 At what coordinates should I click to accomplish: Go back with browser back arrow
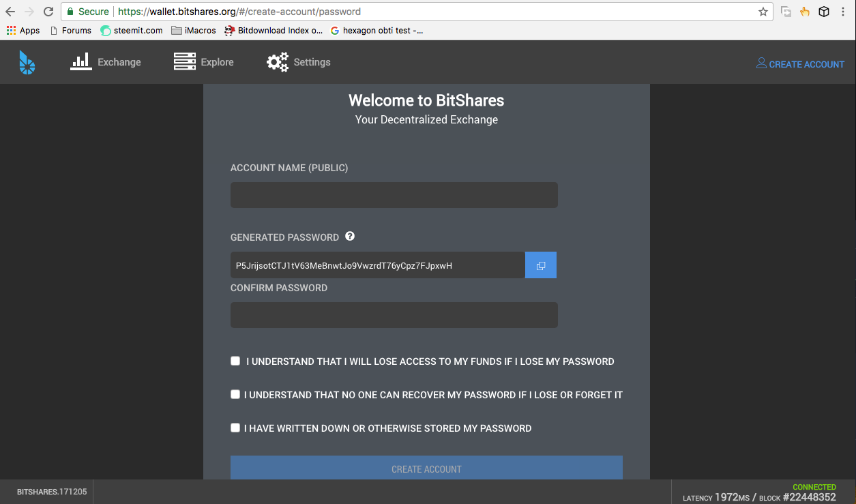(x=10, y=12)
